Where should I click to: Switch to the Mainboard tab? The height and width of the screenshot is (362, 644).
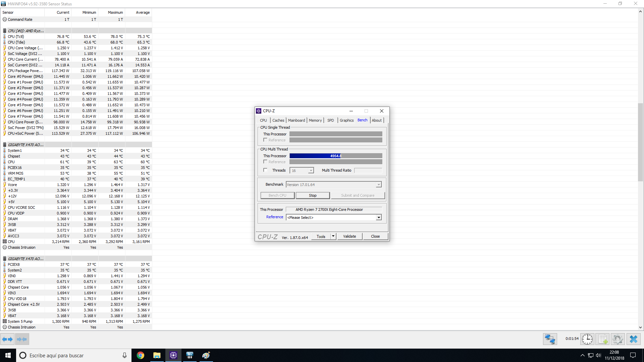(x=297, y=120)
